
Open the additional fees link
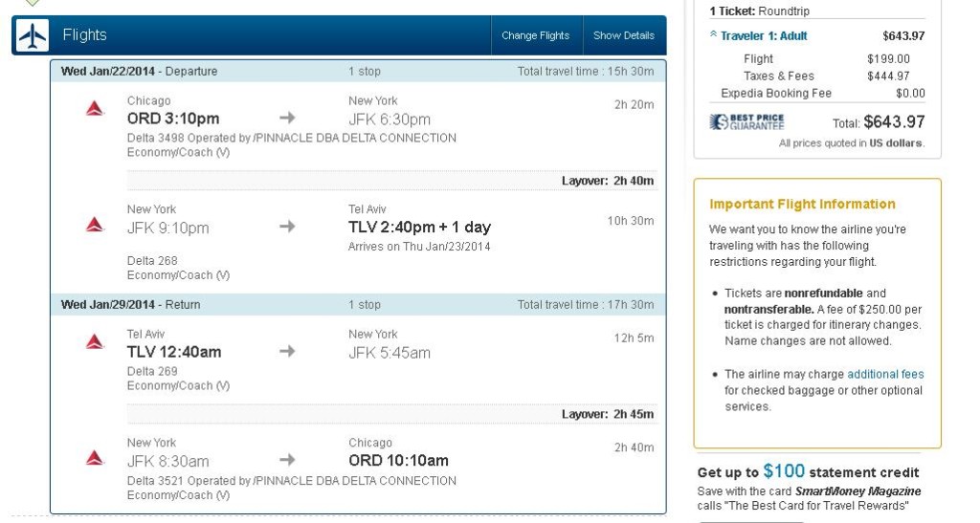tap(885, 375)
